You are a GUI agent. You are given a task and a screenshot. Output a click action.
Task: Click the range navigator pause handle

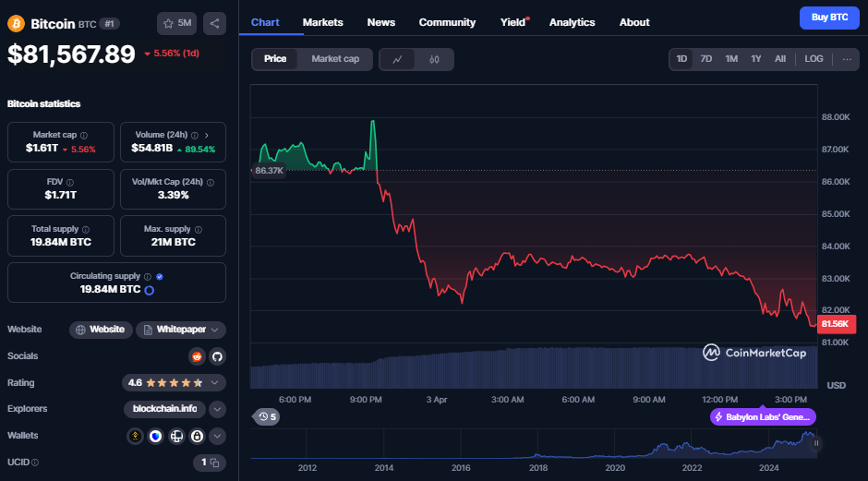(816, 443)
